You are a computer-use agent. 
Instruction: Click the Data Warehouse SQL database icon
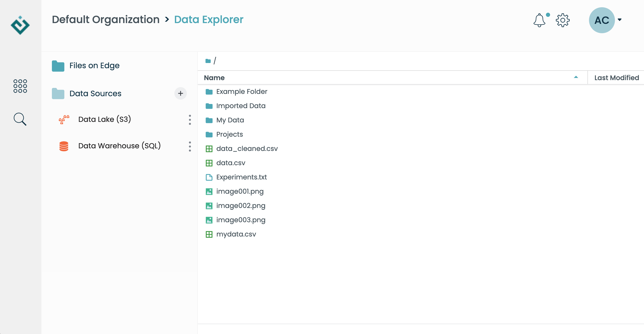[x=64, y=146]
